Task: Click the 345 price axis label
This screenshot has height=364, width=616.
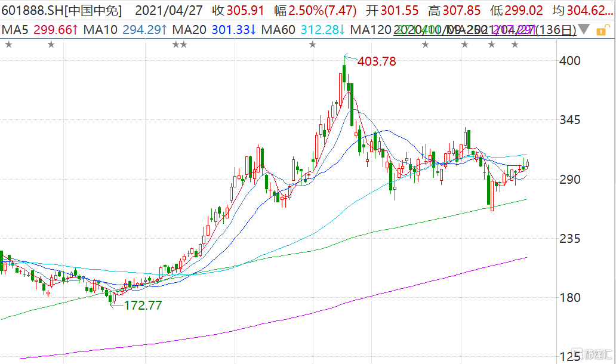Action: (569, 120)
